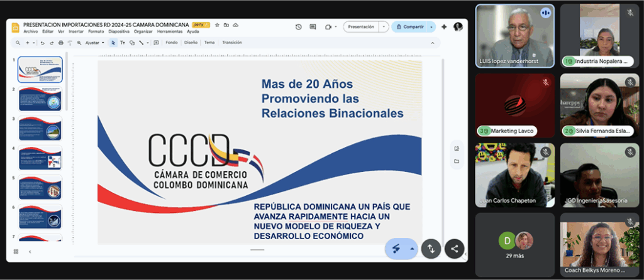Click the blue drawing pen floating button
Image resolution: width=644 pixels, height=280 pixels.
coord(396,249)
